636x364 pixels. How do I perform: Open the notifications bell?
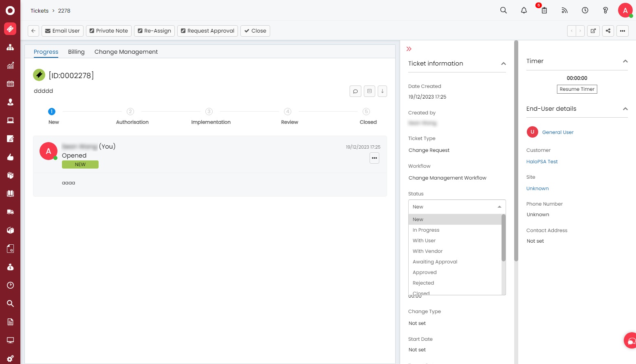(524, 11)
